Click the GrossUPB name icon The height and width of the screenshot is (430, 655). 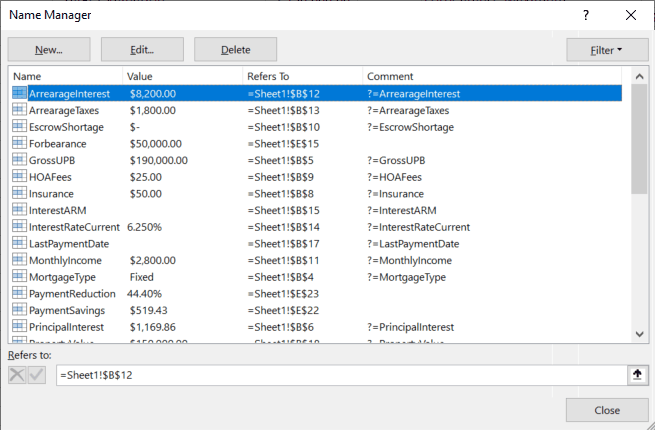click(x=19, y=160)
